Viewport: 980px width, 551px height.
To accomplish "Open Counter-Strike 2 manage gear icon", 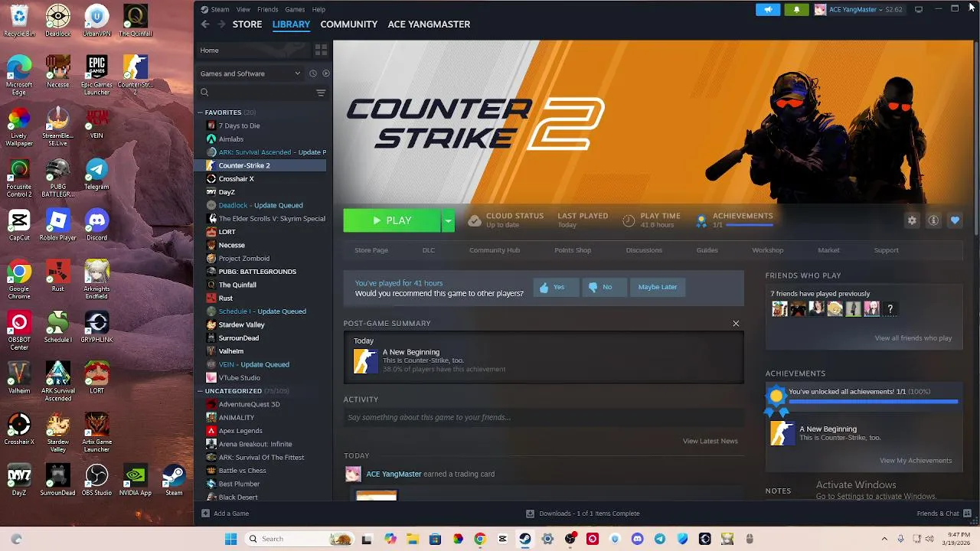I will click(912, 220).
